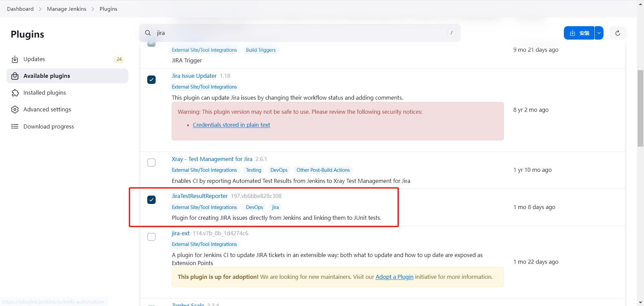View Download progress page
The image size is (644, 306).
67,126
